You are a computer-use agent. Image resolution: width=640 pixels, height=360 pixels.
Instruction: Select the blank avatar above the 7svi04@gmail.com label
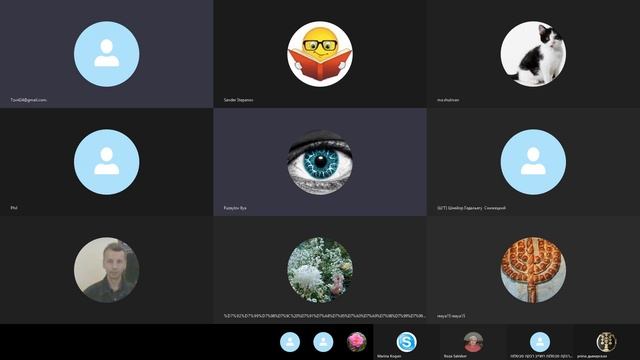click(x=107, y=54)
